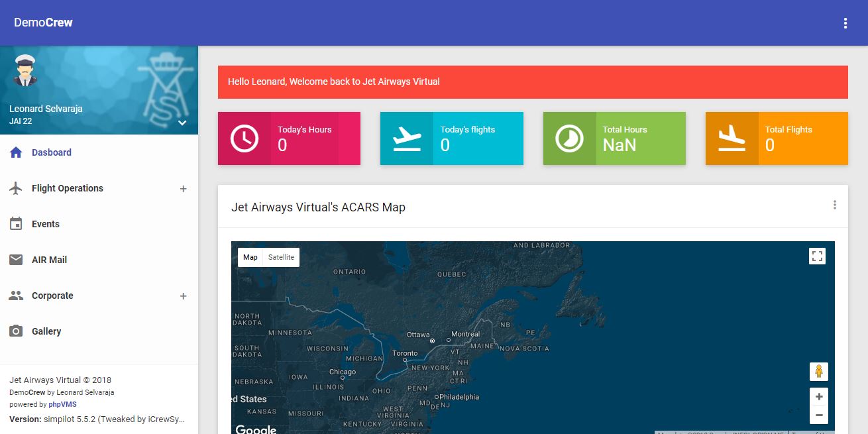This screenshot has height=434, width=868.
Task: Toggle fullscreen view of the map
Action: 817,256
